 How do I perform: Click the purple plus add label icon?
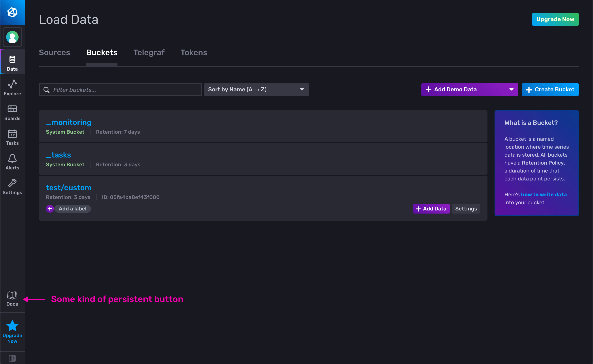coord(50,209)
